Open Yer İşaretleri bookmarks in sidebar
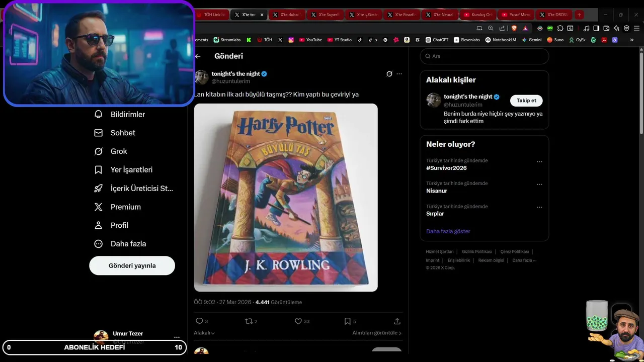Screen dimensions: 644x362 [x=123, y=170]
